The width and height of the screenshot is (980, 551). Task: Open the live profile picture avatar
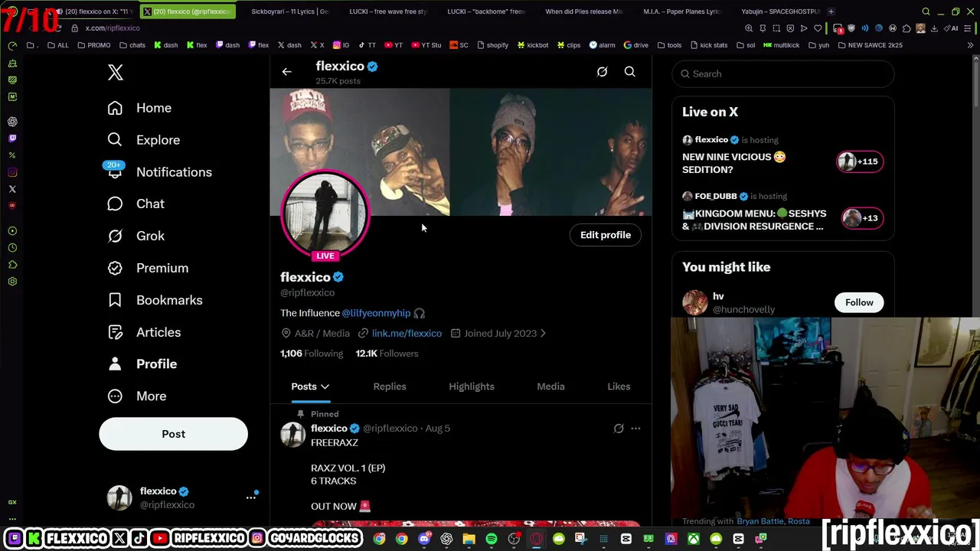325,215
